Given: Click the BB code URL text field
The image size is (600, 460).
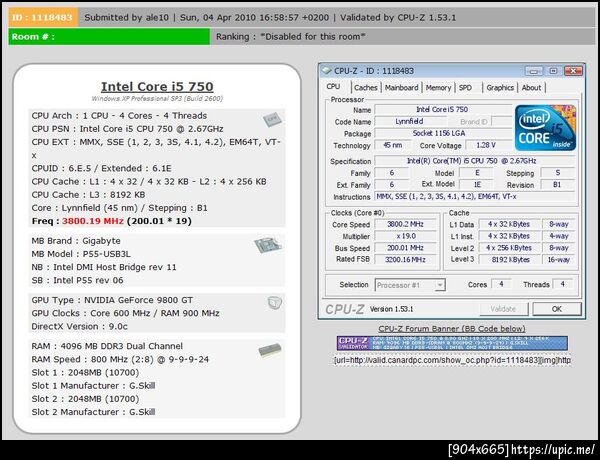Looking at the screenshot, I should pos(452,360).
